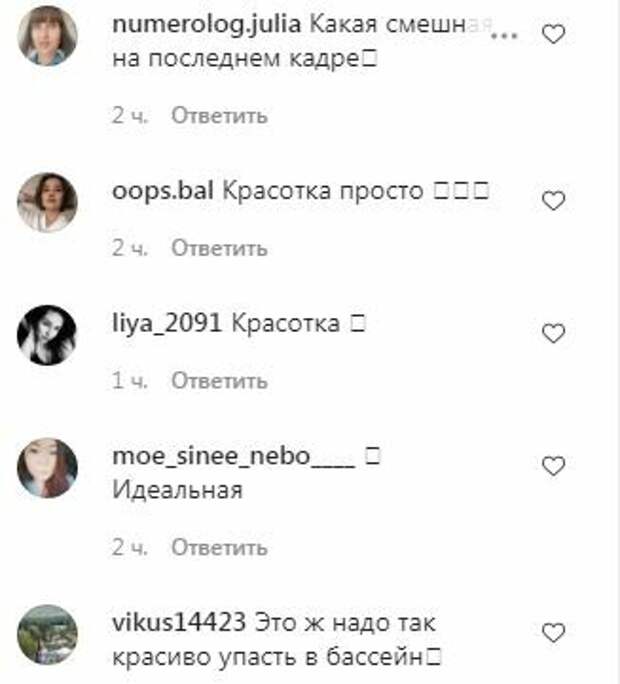Open moe_sinee_nebo profile avatar
Image resolution: width=620 pixels, height=684 pixels.
[x=47, y=468]
